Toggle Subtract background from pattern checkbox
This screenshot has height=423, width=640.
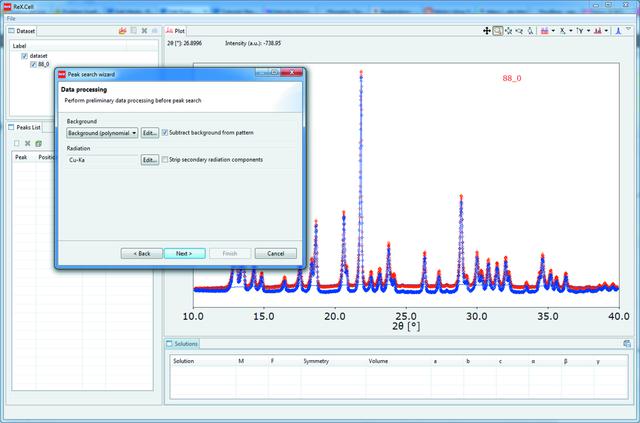point(165,133)
